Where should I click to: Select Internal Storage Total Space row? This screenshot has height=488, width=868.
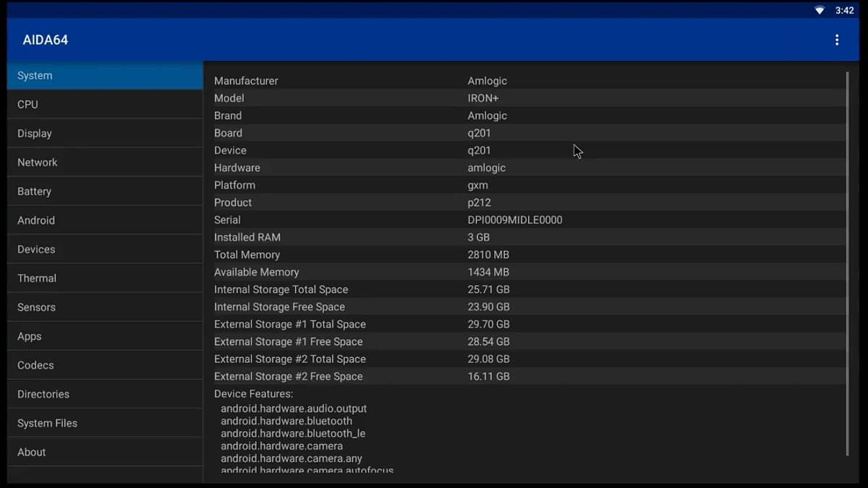[x=528, y=289]
